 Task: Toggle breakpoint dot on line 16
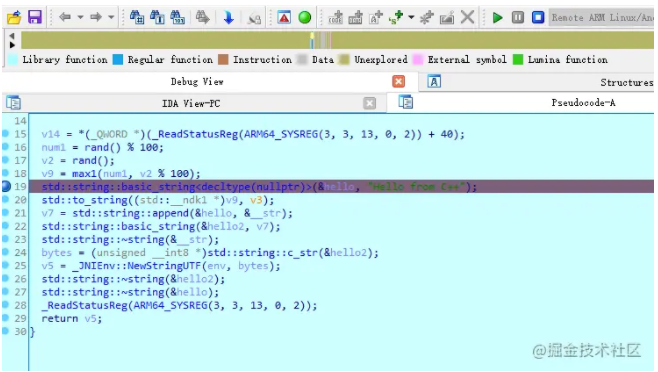[x=5, y=147]
